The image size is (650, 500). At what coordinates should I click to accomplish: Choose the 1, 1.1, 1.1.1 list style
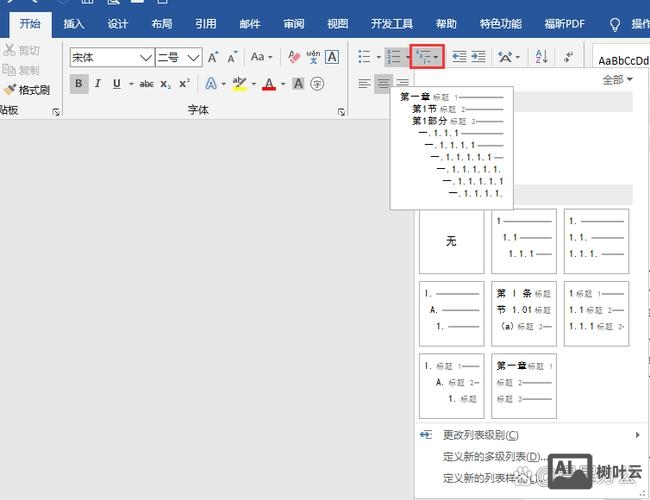click(x=524, y=241)
